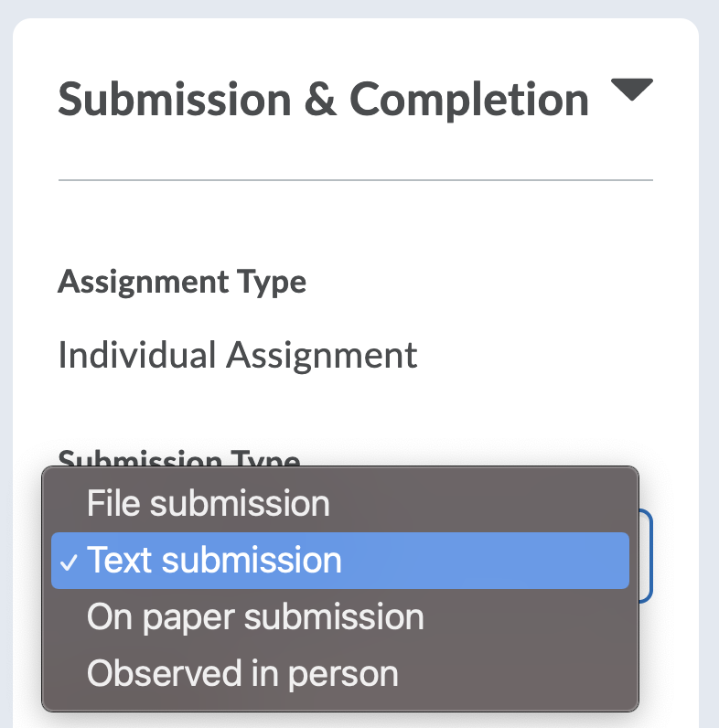The height and width of the screenshot is (728, 719).
Task: Click the partially hidden Submission Type label
Action: point(179,459)
